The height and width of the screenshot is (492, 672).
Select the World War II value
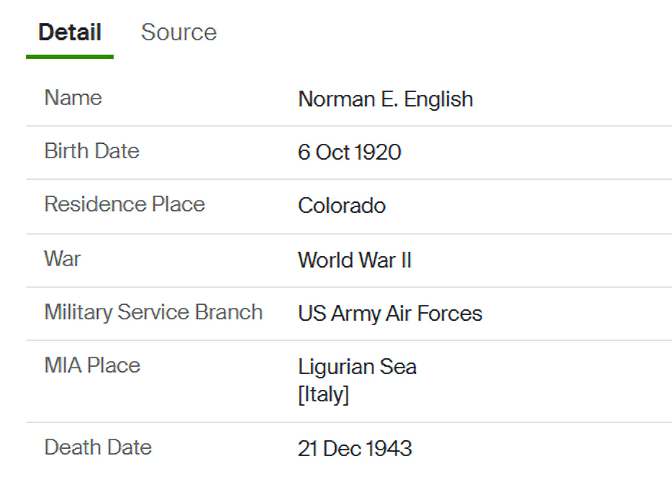pyautogui.click(x=354, y=260)
